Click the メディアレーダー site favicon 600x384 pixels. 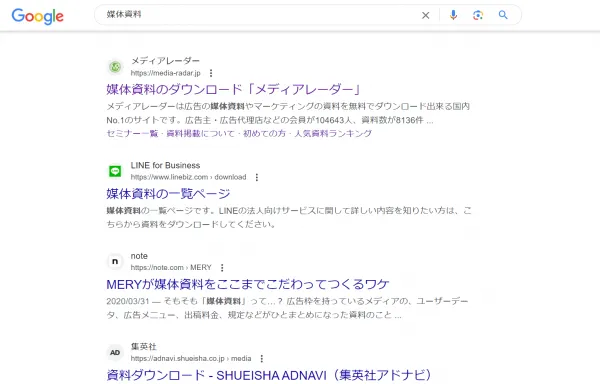point(115,67)
